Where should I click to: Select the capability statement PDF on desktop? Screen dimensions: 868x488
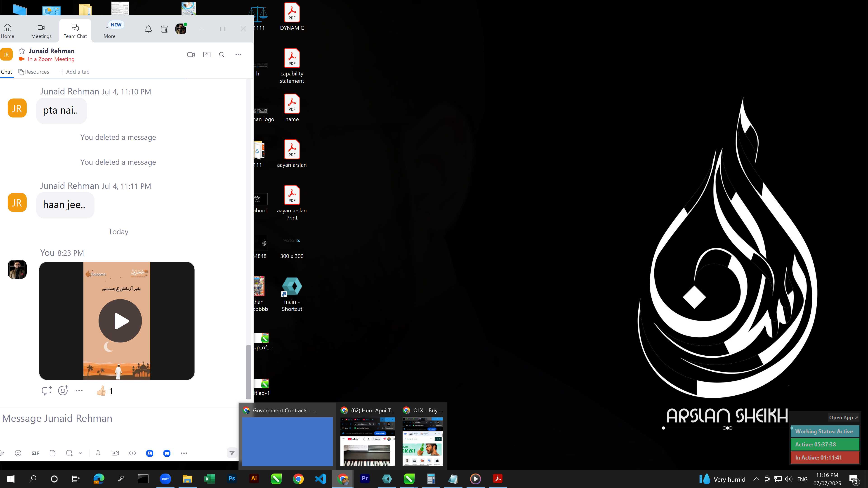coord(292,66)
